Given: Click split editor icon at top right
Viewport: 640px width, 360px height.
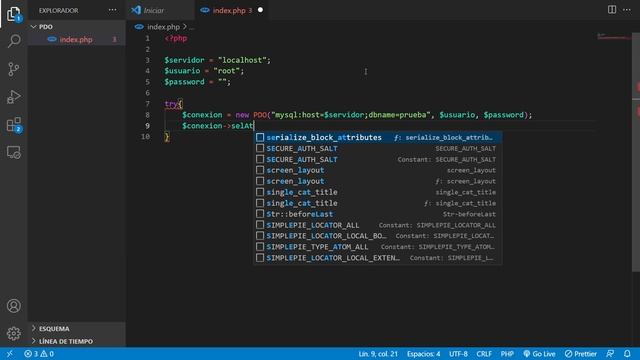Looking at the screenshot, I should pyautogui.click(x=611, y=10).
